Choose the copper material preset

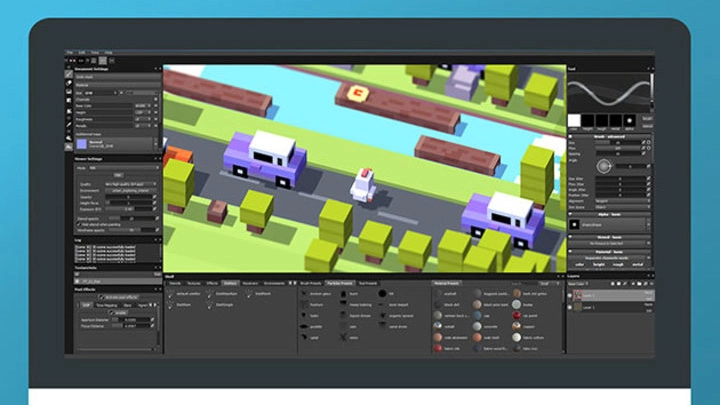[523, 327]
